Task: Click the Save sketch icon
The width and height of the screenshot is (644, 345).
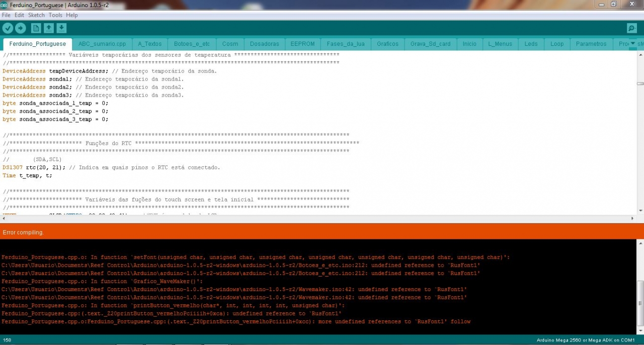Action: tap(61, 28)
